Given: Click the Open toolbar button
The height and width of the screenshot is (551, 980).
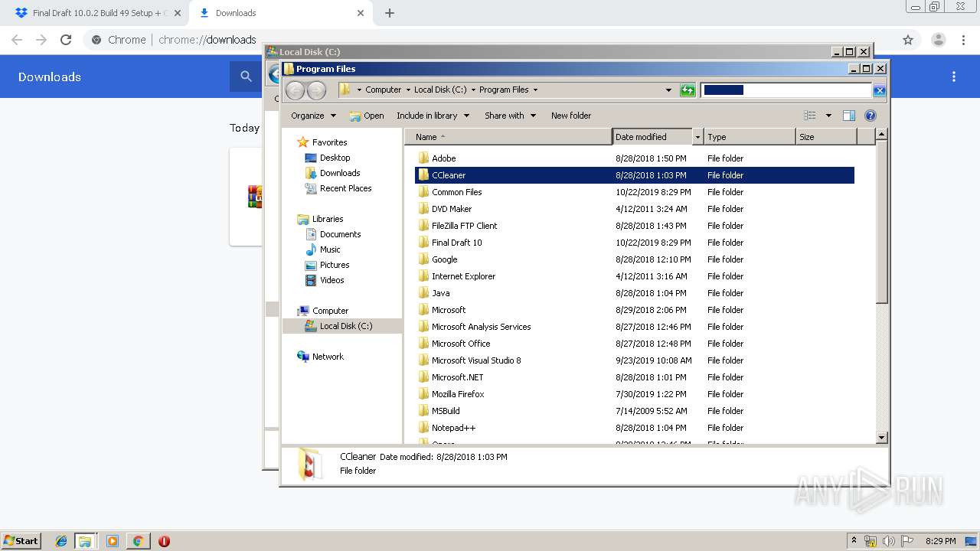Looking at the screenshot, I should (x=367, y=116).
